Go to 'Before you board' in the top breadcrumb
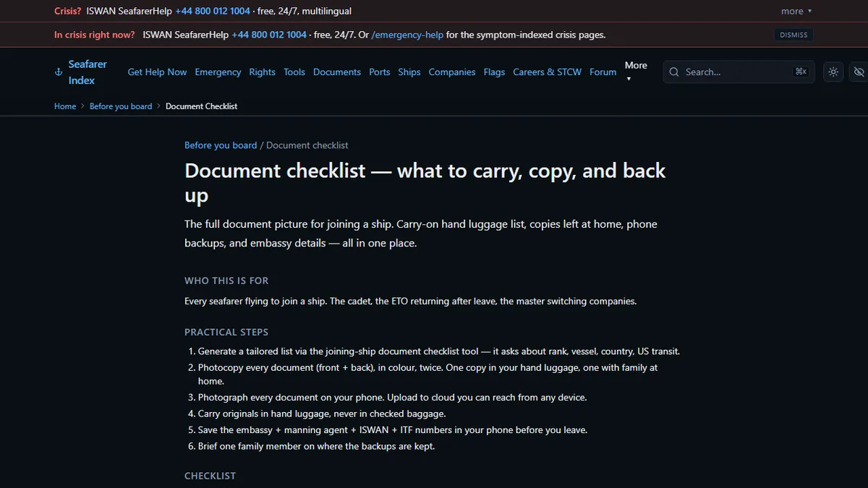The height and width of the screenshot is (488, 868). tap(121, 106)
